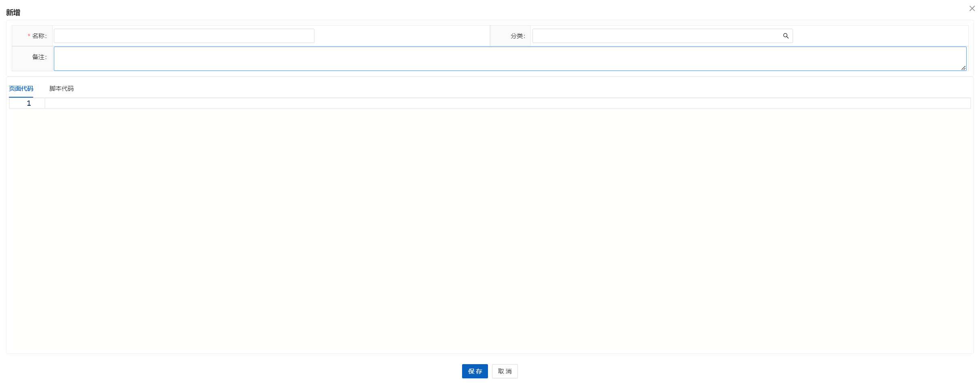The image size is (980, 384).
Task: Click the 备注 textarea resize handle
Action: (963, 68)
